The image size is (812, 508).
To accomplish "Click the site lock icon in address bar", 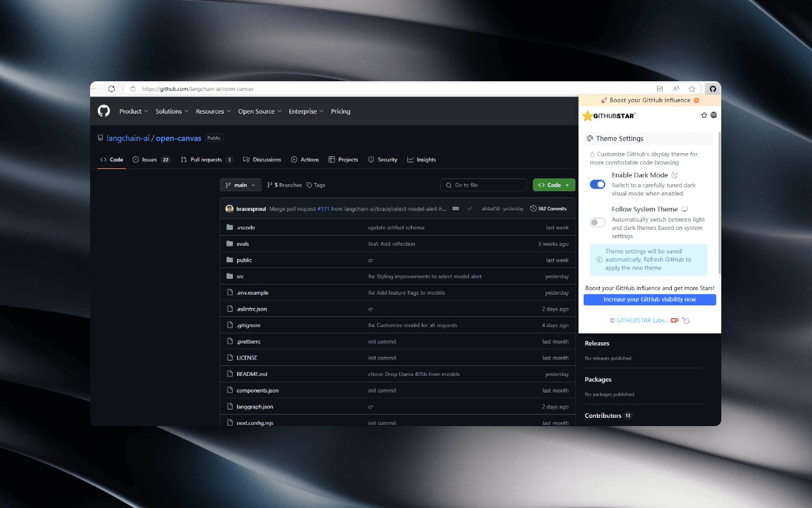I will 133,89.
